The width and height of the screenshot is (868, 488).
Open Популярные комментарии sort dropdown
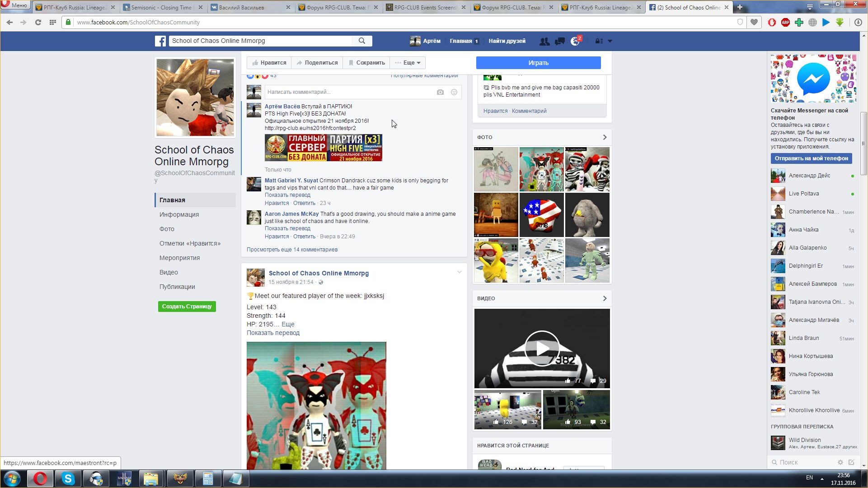[x=424, y=75]
